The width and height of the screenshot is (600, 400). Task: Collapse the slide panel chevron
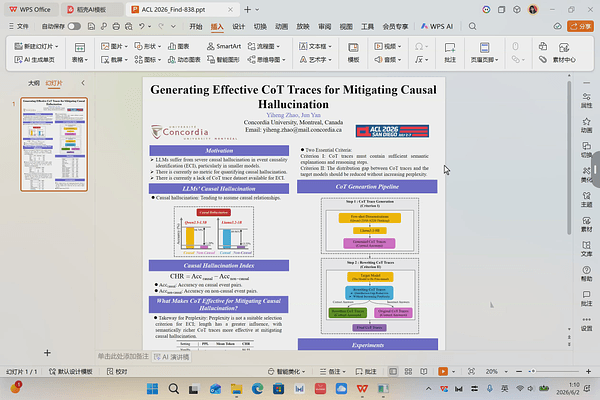[83, 83]
